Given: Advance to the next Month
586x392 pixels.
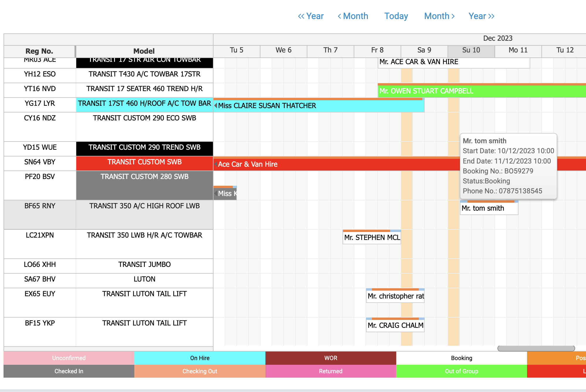Looking at the screenshot, I should (x=439, y=16).
